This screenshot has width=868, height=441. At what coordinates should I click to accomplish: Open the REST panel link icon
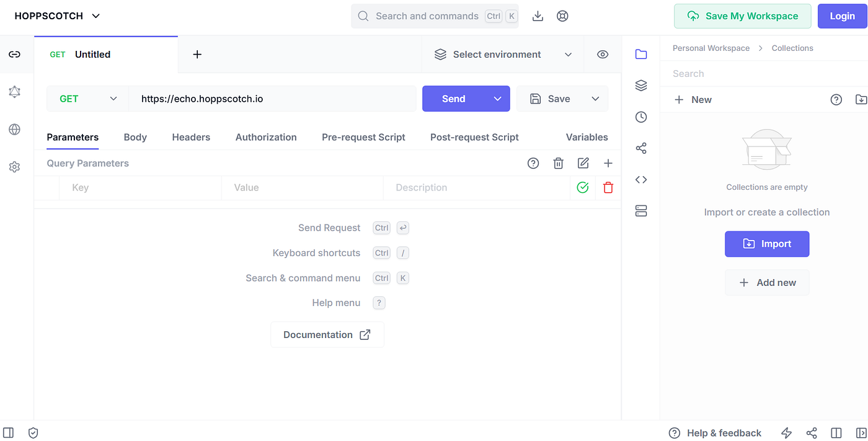[x=15, y=55]
